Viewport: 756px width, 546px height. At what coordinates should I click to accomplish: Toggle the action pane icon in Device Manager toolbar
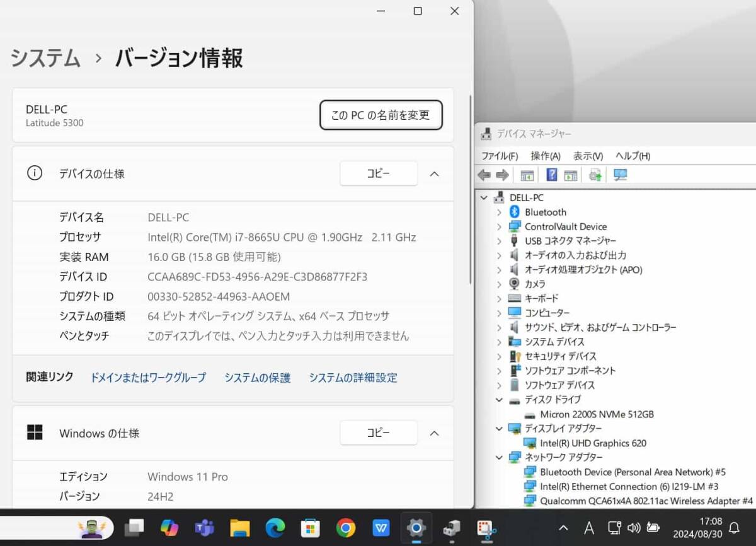[571, 175]
